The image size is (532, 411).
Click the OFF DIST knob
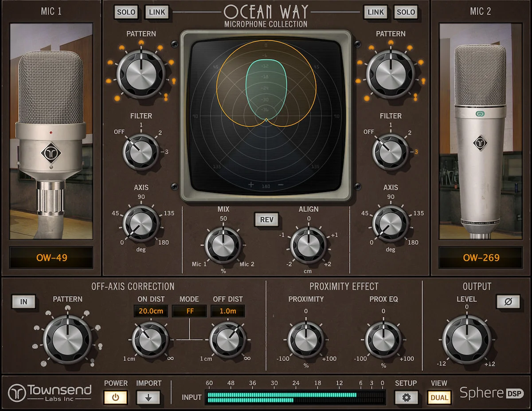pos(228,340)
